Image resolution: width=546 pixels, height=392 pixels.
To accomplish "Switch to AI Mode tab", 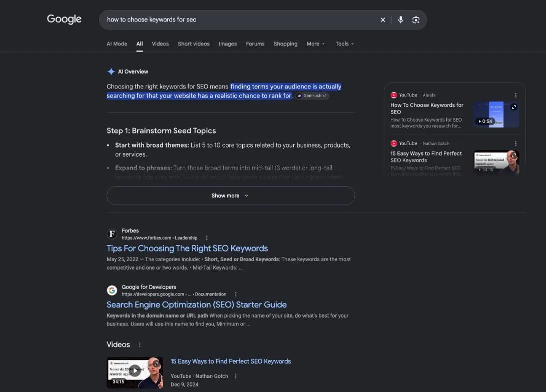I will (117, 44).
